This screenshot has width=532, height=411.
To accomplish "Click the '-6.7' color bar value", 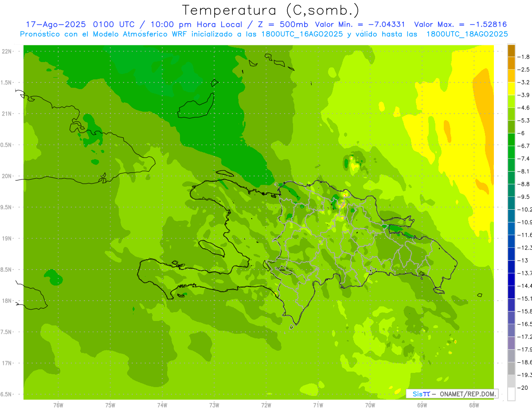I will (x=524, y=146).
